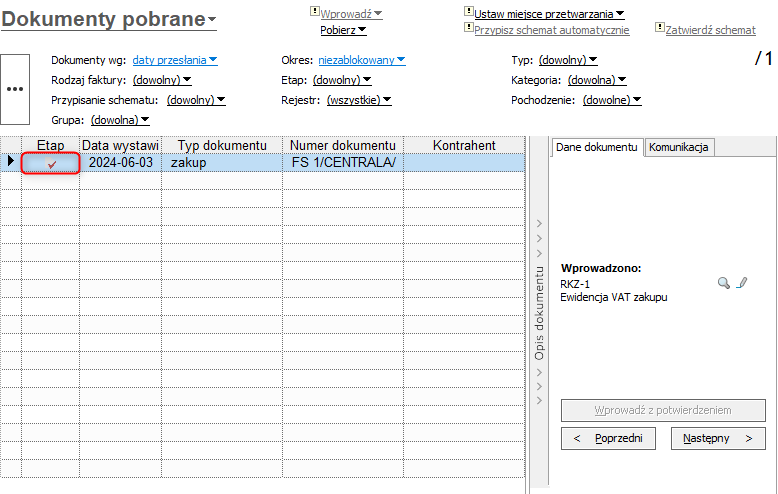Screen dimensions: 778x494
Task: Click exclamation icon beside Przypisz schemat automatycznie
Action: [468, 27]
